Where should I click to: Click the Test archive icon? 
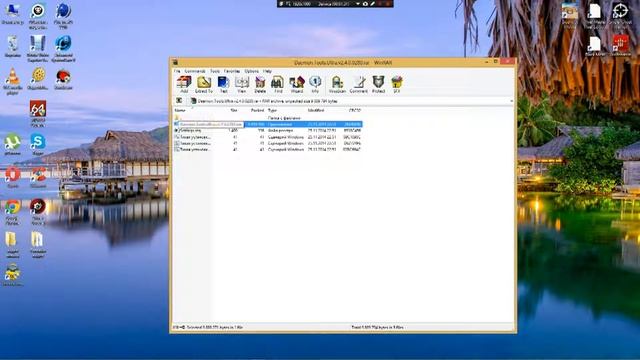(223, 84)
